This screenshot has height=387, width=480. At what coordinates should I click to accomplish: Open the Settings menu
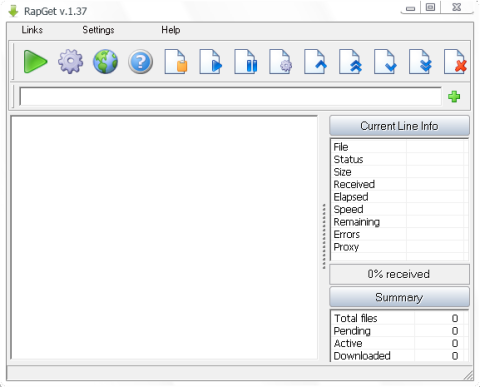(98, 30)
